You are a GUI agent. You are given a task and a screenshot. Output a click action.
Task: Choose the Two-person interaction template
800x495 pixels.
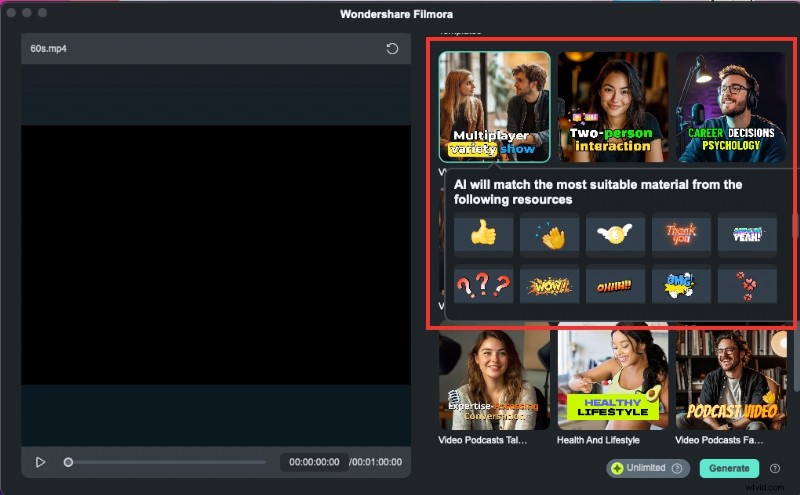click(x=612, y=106)
